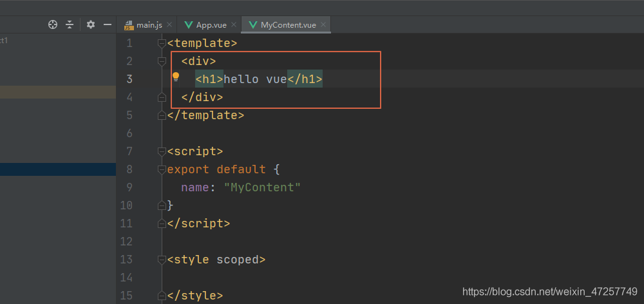
Task: Close the main.js tab
Action: (x=169, y=24)
